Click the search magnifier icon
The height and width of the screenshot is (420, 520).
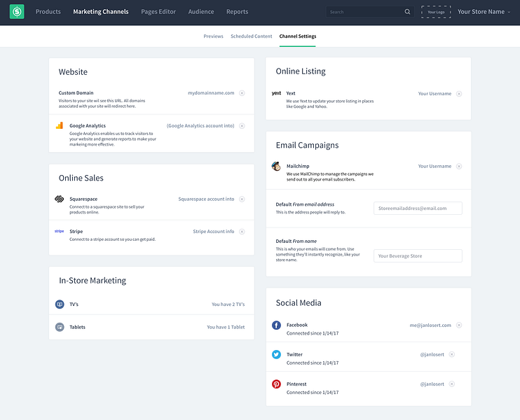407,12
